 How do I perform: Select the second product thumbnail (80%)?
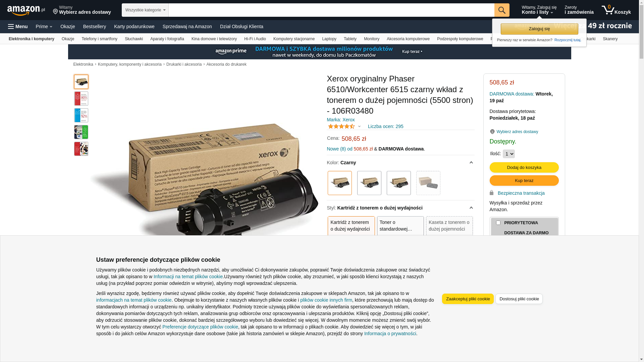point(81,99)
